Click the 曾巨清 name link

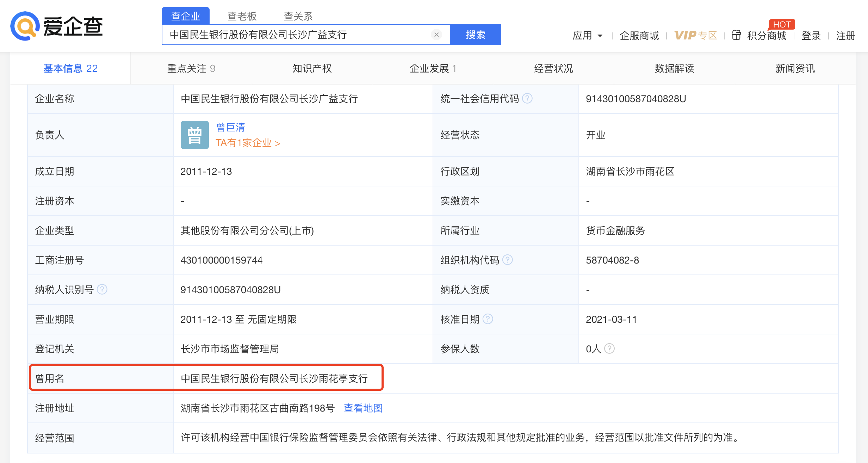(x=230, y=127)
